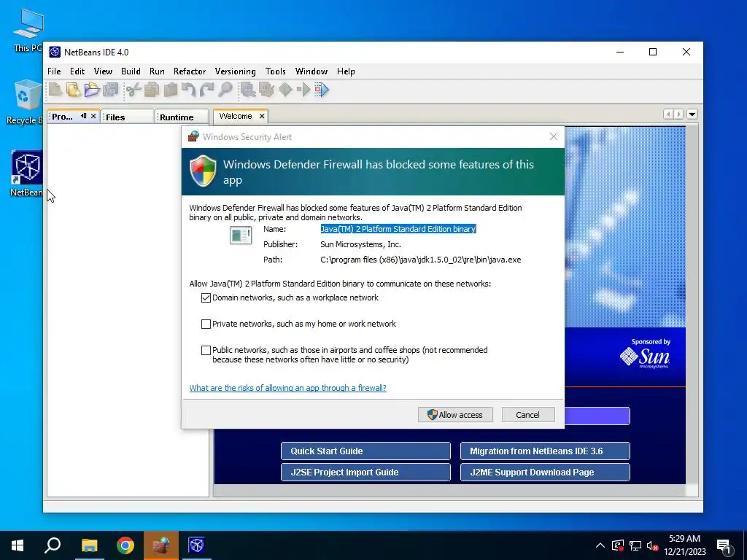
Task: Open the Run menu
Action: (157, 71)
